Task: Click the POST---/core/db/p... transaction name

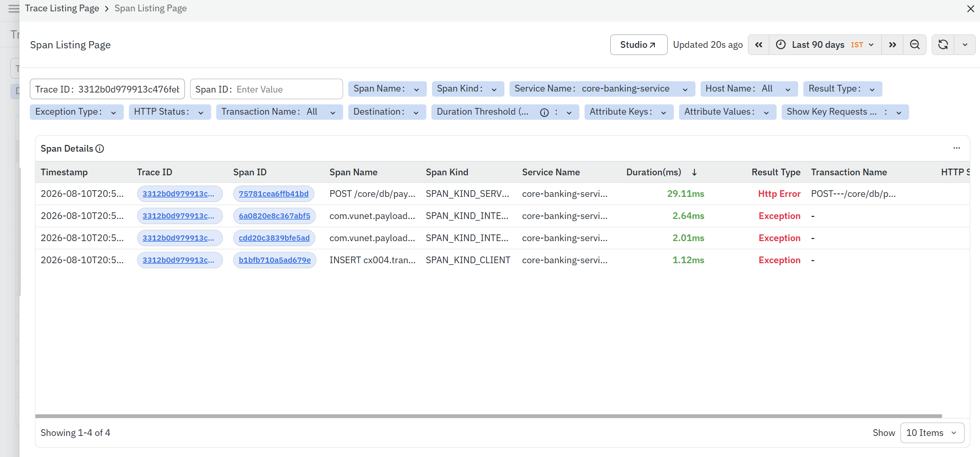Action: coord(853,194)
